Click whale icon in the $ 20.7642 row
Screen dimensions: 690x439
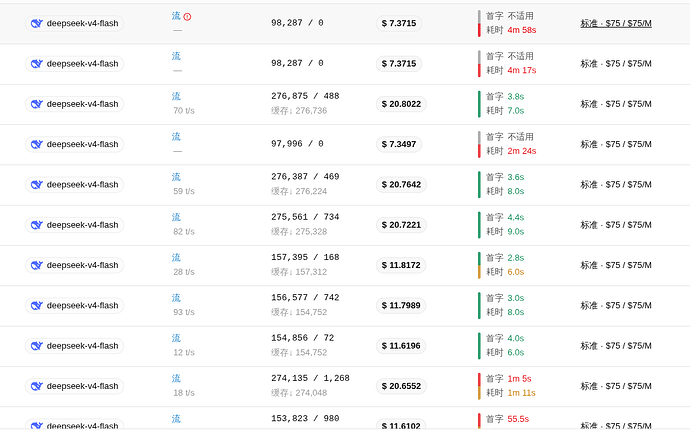point(37,184)
